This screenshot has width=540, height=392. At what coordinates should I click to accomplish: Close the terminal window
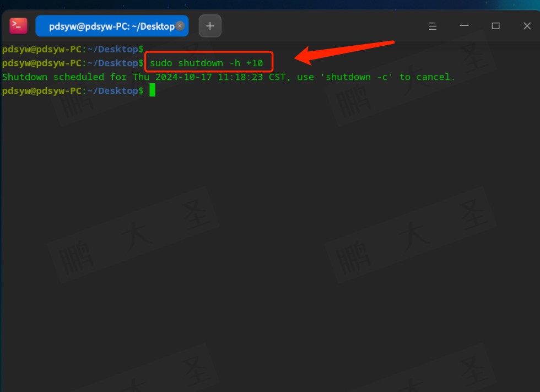pyautogui.click(x=527, y=26)
